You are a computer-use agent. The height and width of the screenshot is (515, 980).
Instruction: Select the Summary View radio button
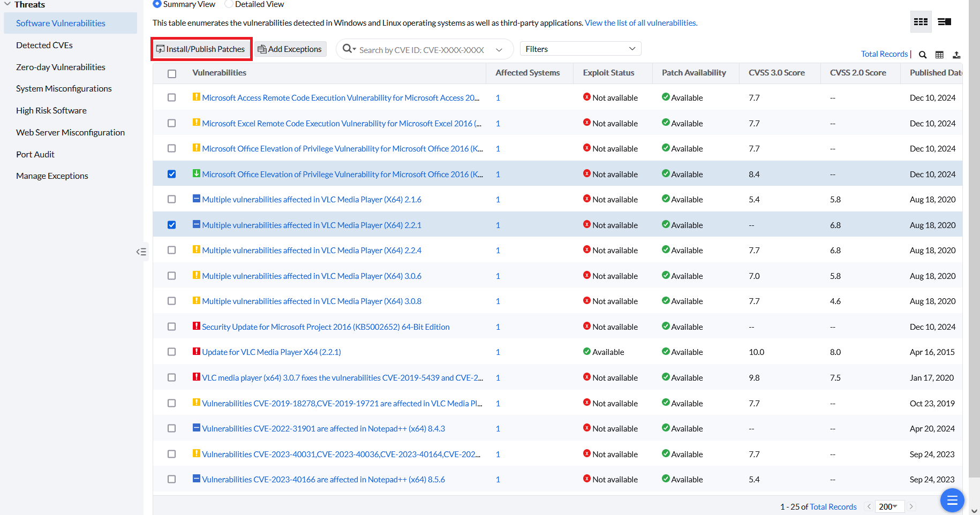[x=157, y=4]
